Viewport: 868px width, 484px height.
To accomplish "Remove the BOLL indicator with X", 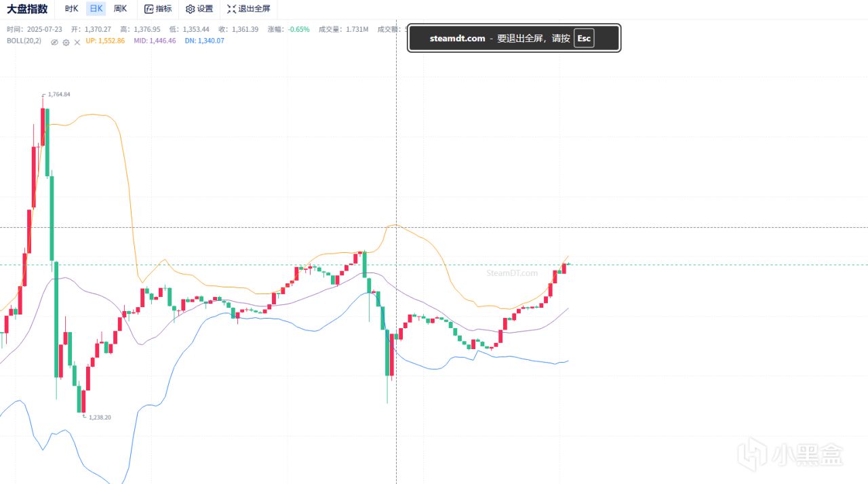I will click(77, 42).
